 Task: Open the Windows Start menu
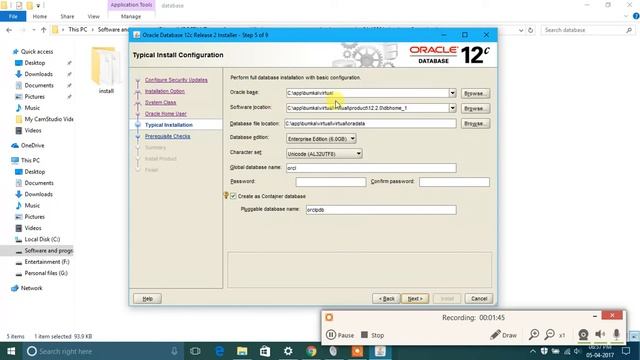[x=11, y=351]
